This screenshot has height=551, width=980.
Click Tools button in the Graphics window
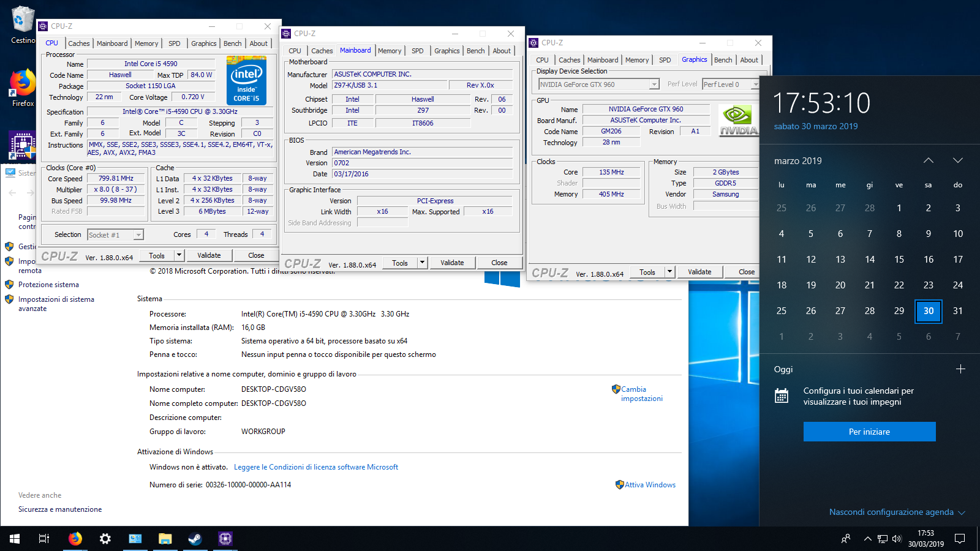tap(647, 272)
